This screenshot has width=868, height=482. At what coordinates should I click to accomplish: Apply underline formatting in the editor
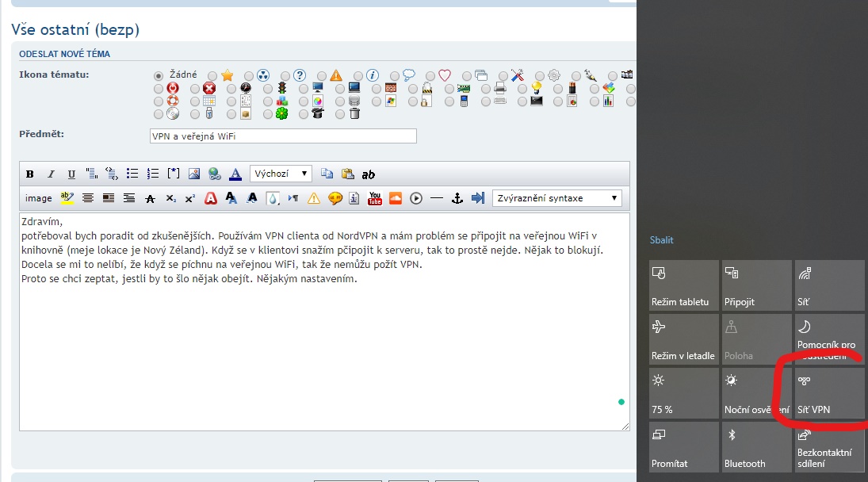[71, 174]
